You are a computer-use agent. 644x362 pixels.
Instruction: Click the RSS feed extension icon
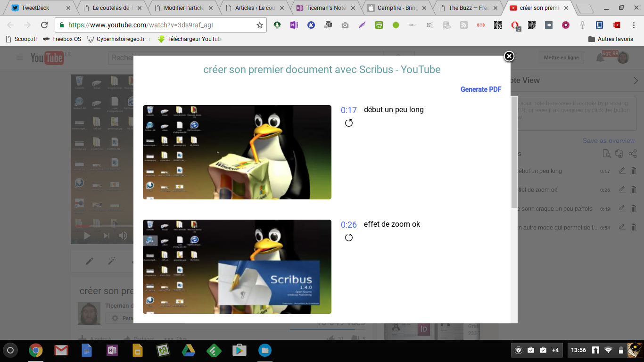point(464,25)
